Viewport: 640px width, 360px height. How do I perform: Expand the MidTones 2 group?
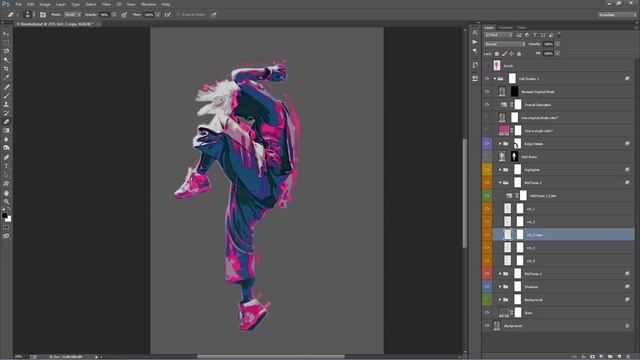click(500, 273)
